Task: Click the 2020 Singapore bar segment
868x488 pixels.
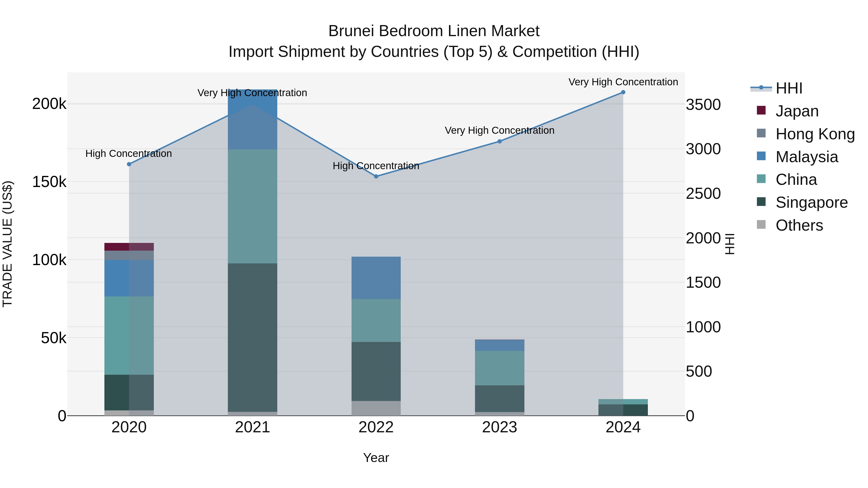Action: click(129, 393)
